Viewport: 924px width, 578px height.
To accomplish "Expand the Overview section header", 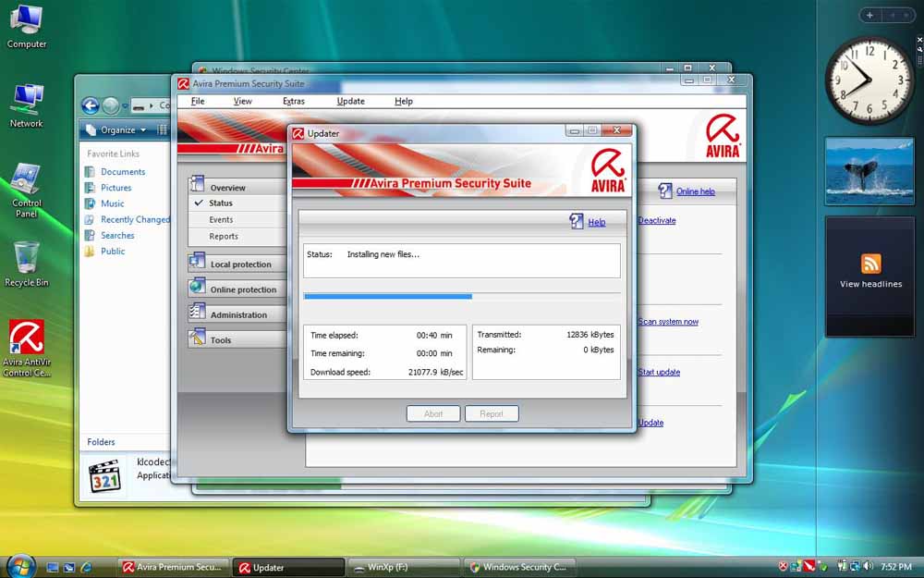I will [x=227, y=188].
